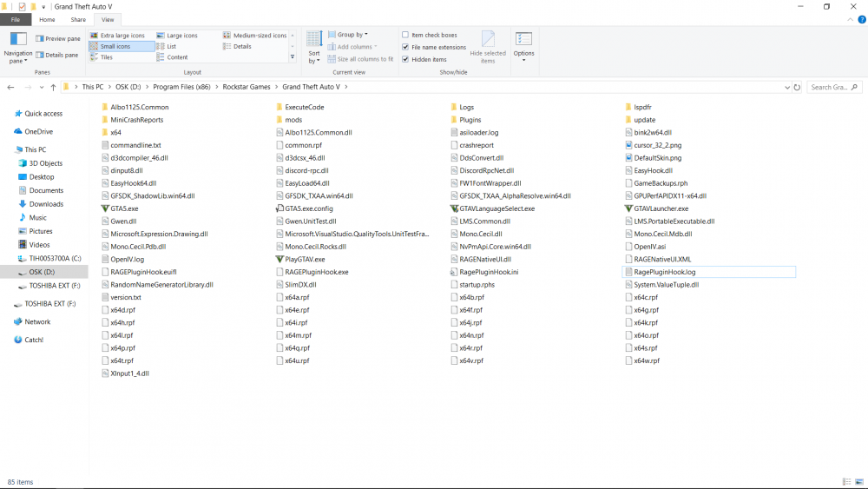868x489 pixels.
Task: Select GTAVLauncher.exe file
Action: (656, 208)
